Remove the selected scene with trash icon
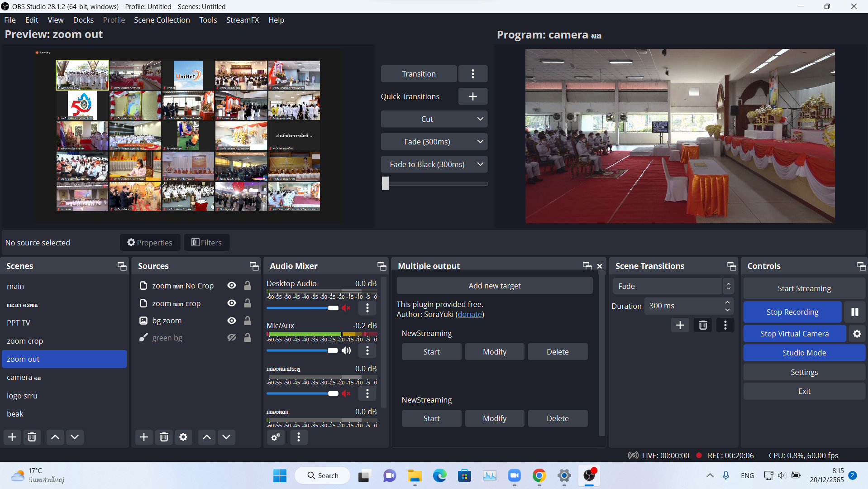Image resolution: width=868 pixels, height=489 pixels. [x=32, y=437]
